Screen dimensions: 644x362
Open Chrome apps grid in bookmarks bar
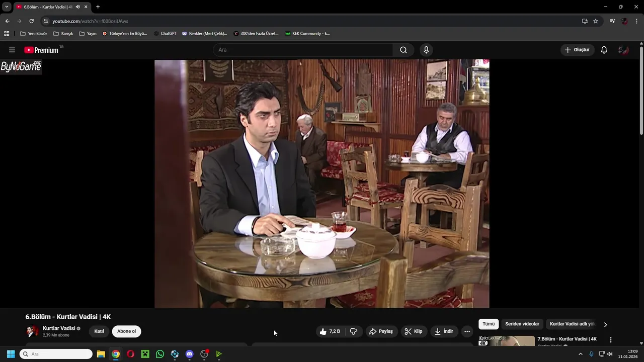click(7, 34)
